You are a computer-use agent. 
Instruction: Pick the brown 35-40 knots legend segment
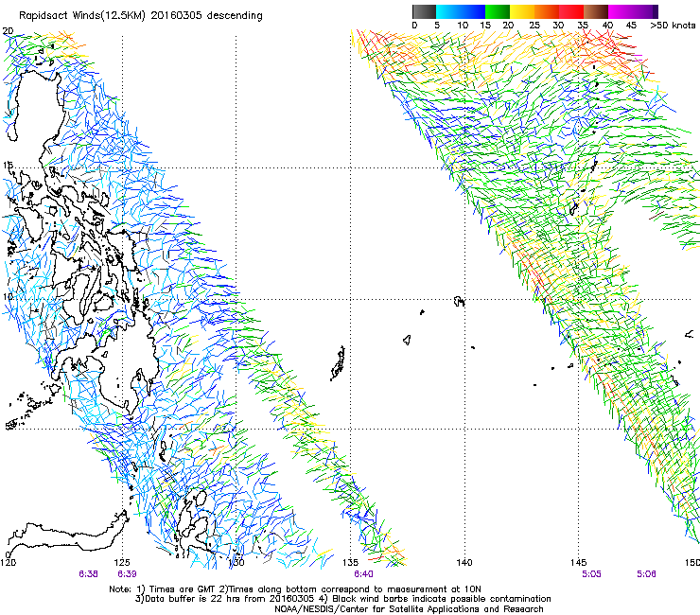(x=596, y=11)
